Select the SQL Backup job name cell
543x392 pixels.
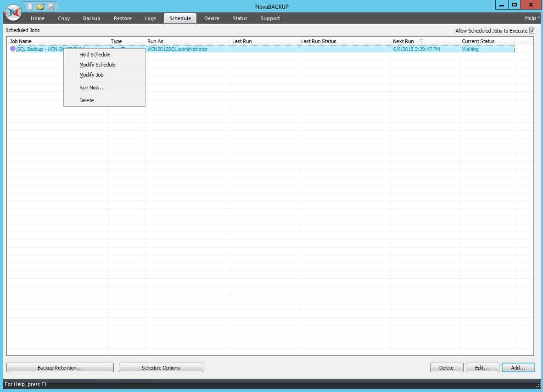coord(40,49)
